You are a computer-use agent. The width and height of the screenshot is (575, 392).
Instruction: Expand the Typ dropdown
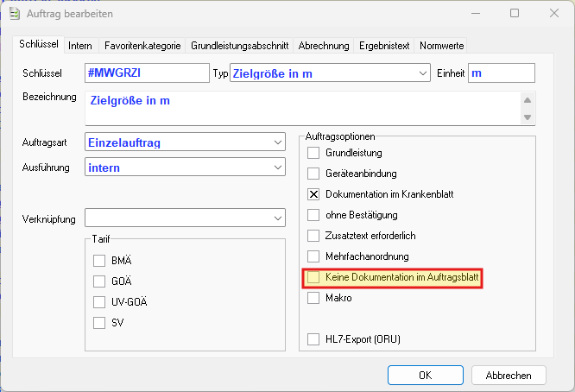[x=422, y=73]
